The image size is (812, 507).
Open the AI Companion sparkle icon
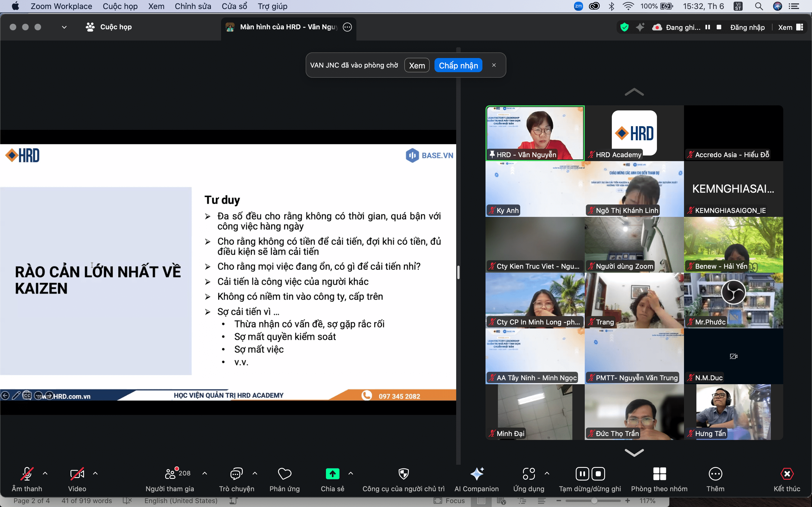(476, 474)
